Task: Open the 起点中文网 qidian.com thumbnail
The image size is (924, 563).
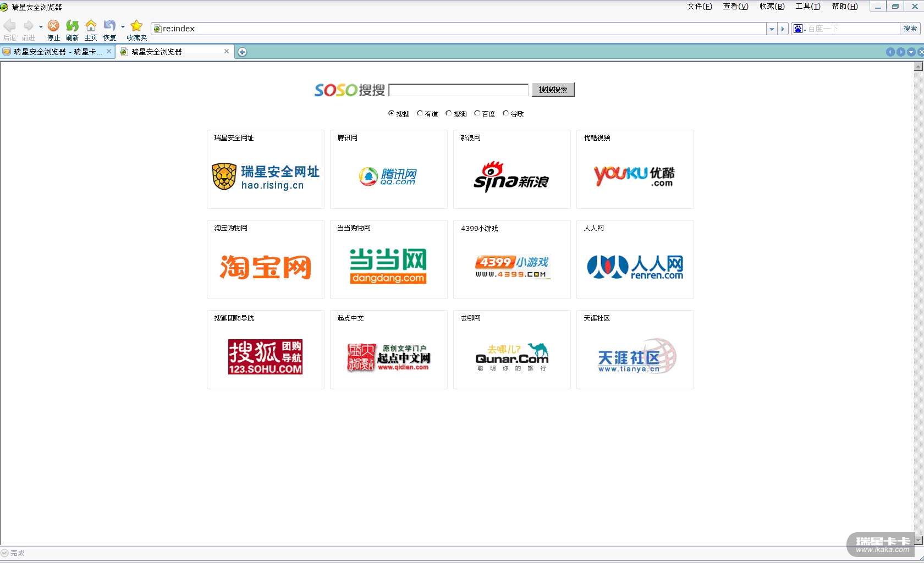Action: tap(388, 357)
